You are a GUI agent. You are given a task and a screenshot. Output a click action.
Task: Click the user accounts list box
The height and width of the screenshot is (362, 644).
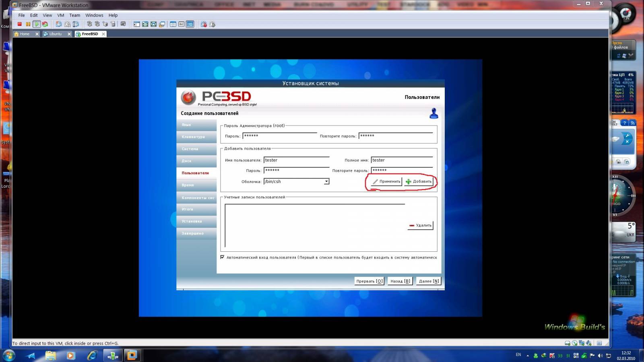pos(315,225)
